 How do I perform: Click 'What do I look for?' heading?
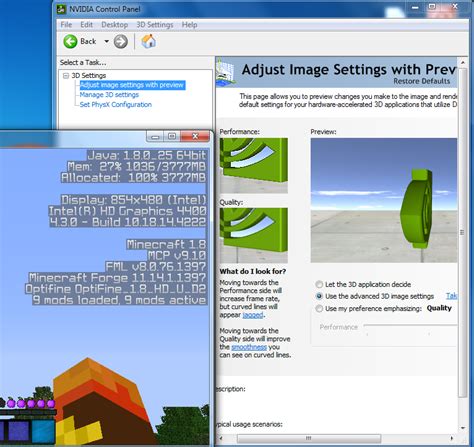[253, 271]
